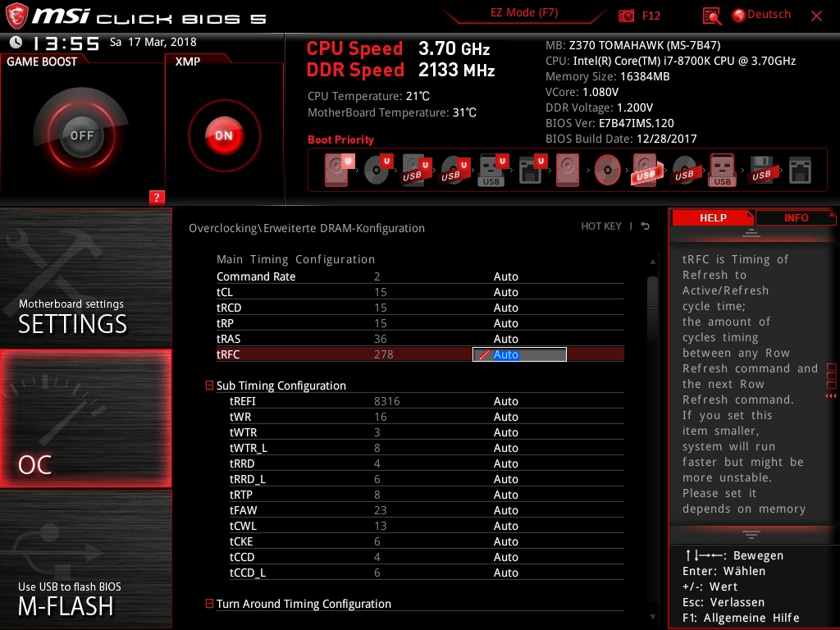
Task: Click the clock icon beside the time
Action: tap(16, 43)
